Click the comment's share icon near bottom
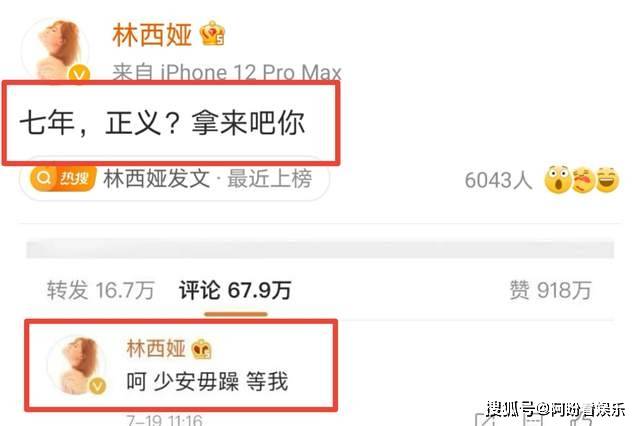This screenshot has height=426, width=640. tap(487, 420)
